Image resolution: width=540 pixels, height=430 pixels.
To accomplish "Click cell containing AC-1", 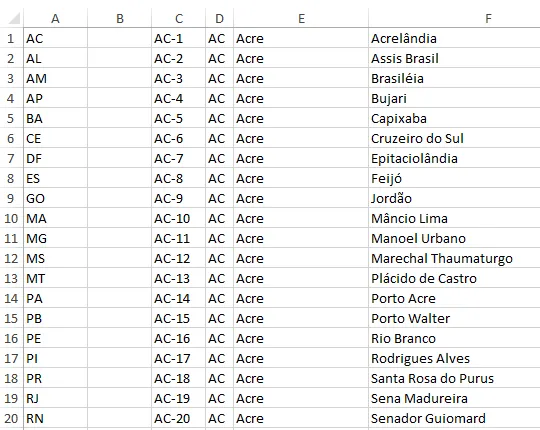I will coord(178,38).
